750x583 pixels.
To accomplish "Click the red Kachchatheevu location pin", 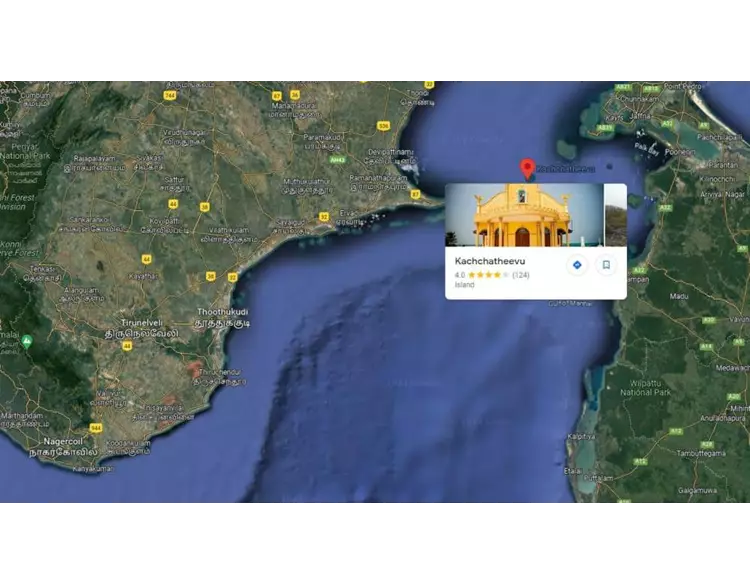I will (528, 168).
